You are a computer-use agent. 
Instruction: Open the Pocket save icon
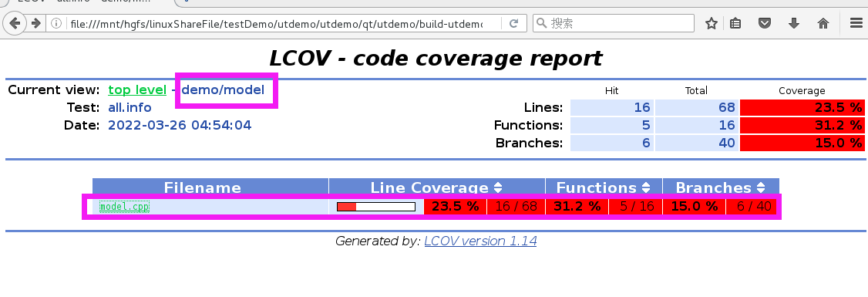765,23
